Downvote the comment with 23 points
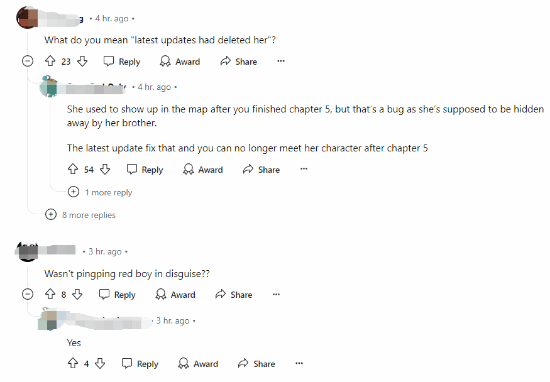The height and width of the screenshot is (382, 550). click(x=82, y=61)
